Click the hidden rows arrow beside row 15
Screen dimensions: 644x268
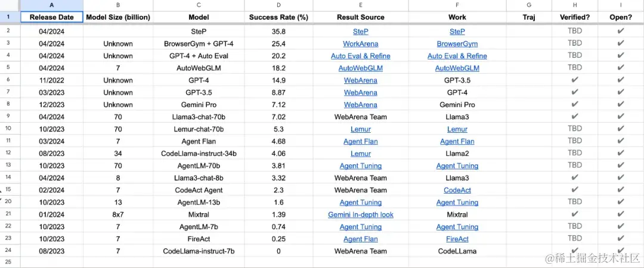[x=2, y=192]
